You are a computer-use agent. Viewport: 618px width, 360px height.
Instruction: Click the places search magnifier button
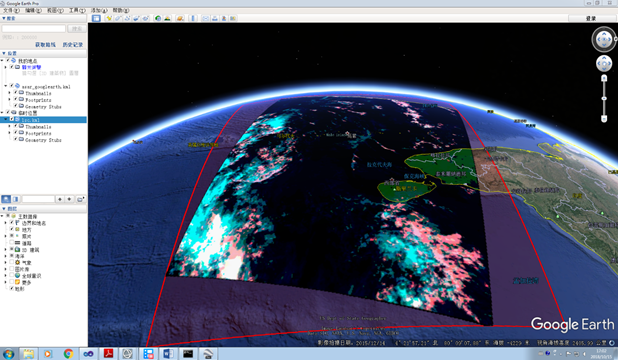click(6, 199)
